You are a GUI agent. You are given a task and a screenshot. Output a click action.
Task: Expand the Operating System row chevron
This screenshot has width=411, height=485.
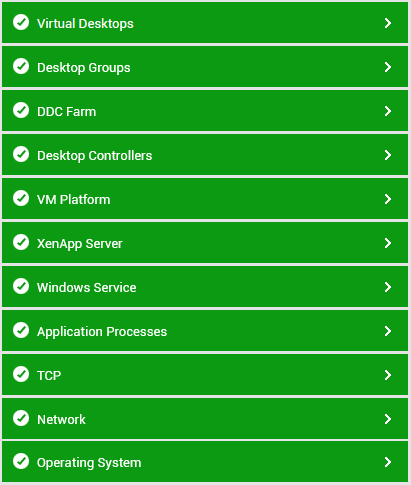pyautogui.click(x=388, y=462)
